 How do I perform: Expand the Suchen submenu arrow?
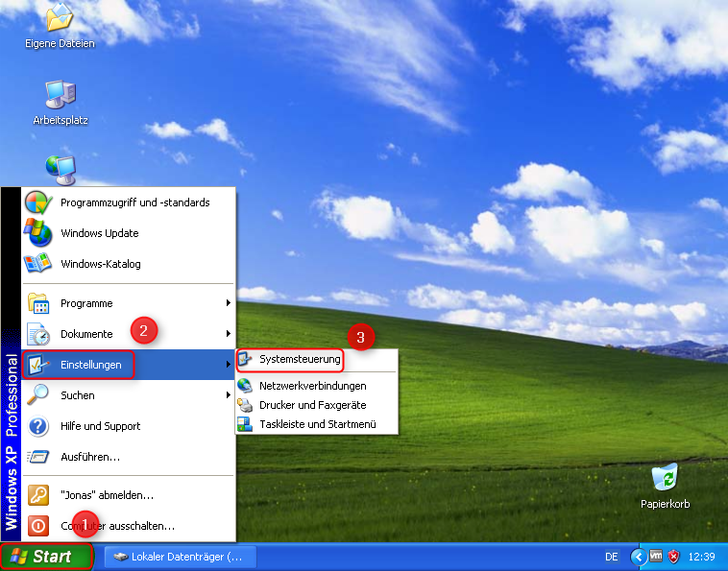[228, 394]
